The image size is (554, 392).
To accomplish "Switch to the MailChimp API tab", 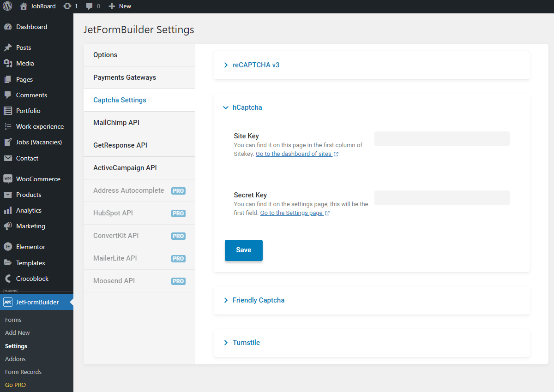I will point(116,123).
